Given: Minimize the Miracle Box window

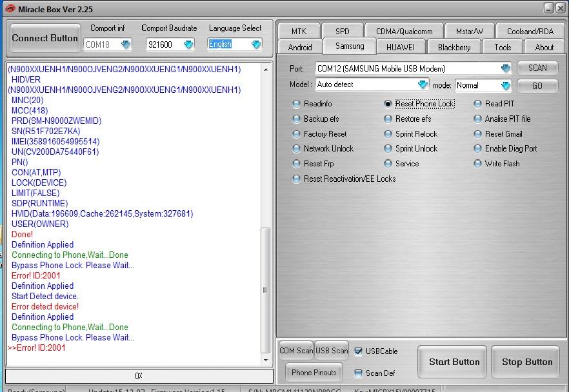Looking at the screenshot, I should tap(549, 8).
